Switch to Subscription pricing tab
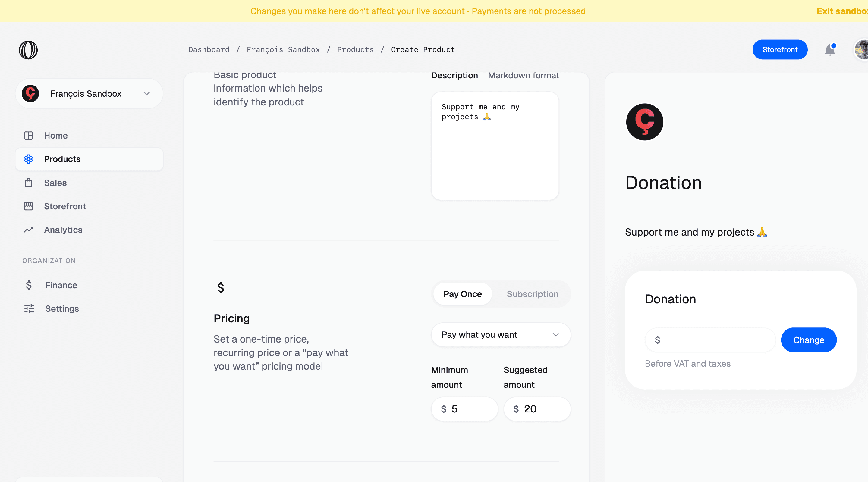Image resolution: width=868 pixels, height=482 pixels. [x=532, y=294]
